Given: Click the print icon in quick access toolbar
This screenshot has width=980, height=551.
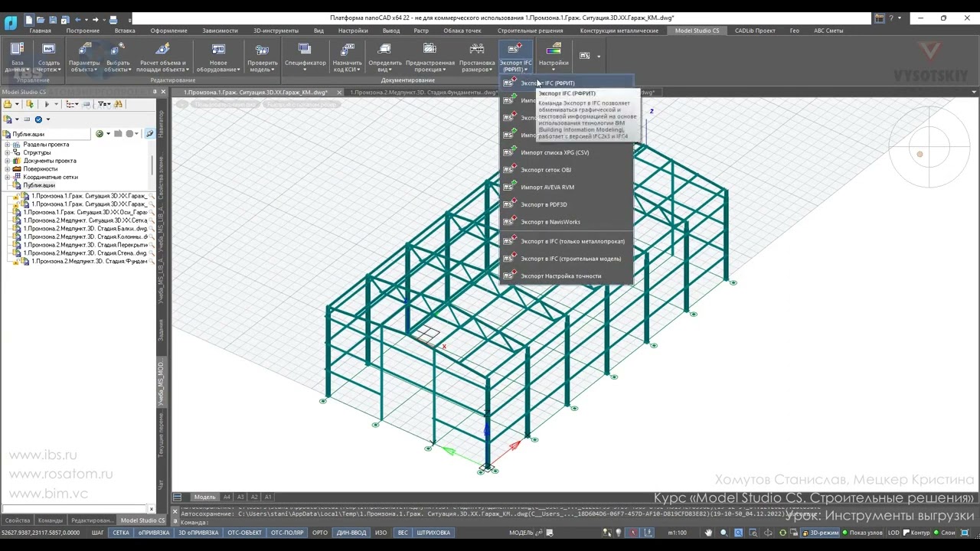Looking at the screenshot, I should [113, 19].
